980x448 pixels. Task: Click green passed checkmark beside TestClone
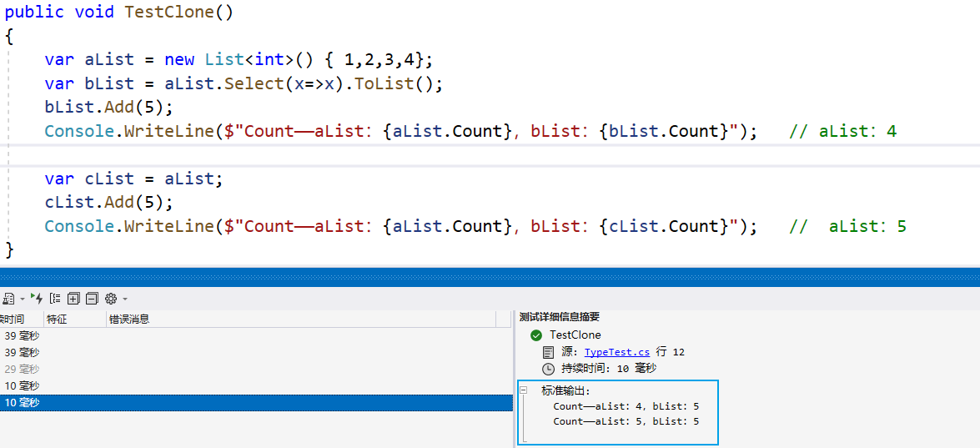pos(536,335)
